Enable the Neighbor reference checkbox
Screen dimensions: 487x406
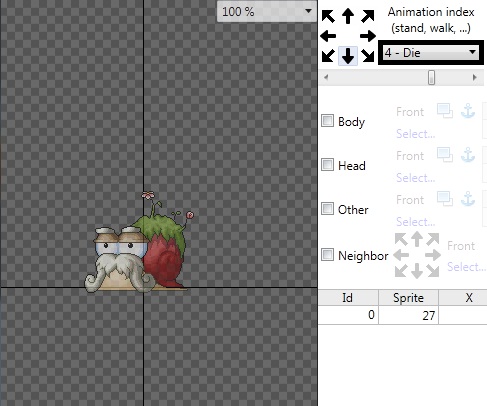pyautogui.click(x=327, y=255)
